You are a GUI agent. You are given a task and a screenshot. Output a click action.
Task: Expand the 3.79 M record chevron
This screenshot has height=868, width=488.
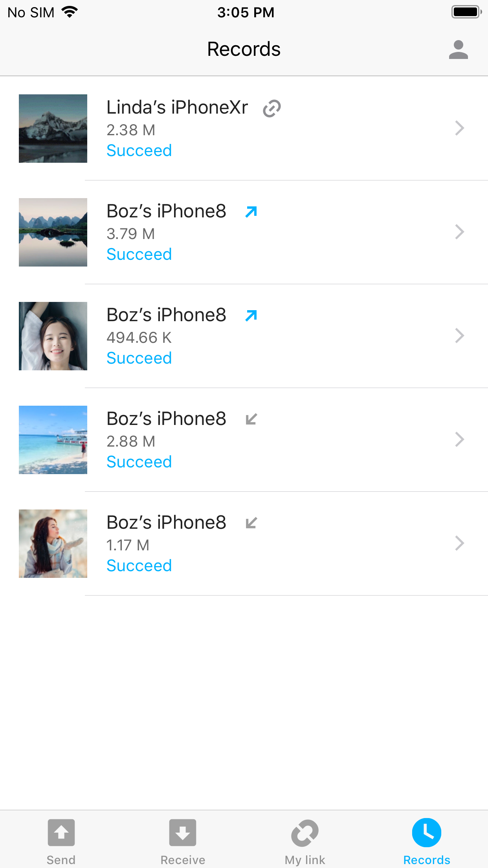(x=459, y=232)
